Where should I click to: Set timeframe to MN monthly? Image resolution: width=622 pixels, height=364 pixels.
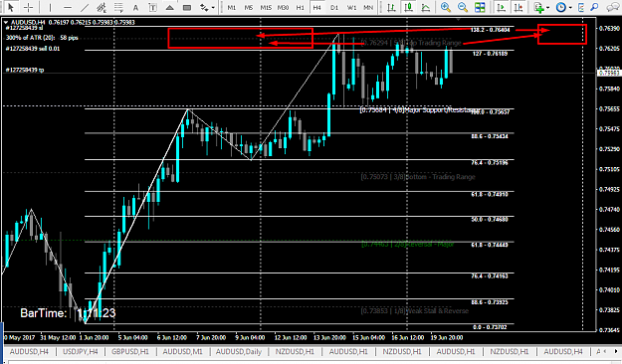click(x=368, y=8)
